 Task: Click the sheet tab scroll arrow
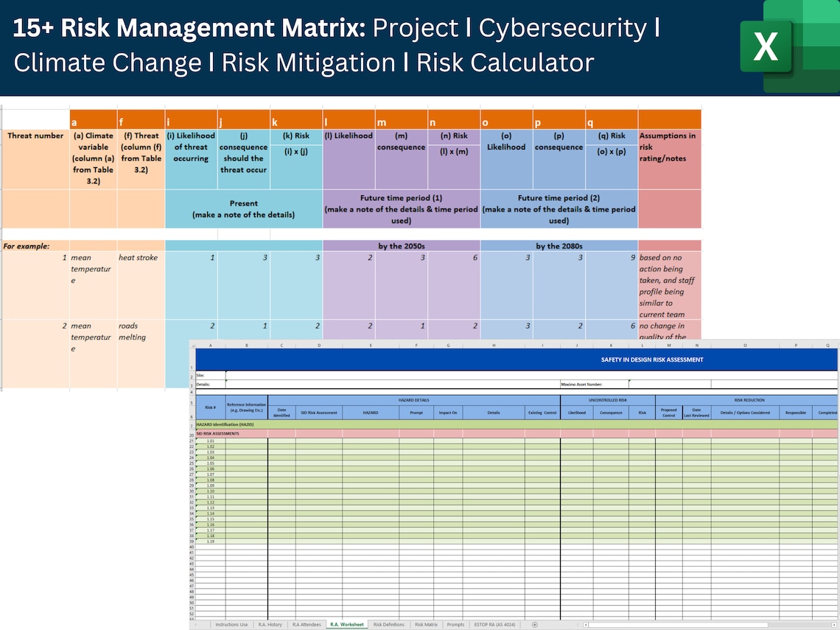point(194,624)
